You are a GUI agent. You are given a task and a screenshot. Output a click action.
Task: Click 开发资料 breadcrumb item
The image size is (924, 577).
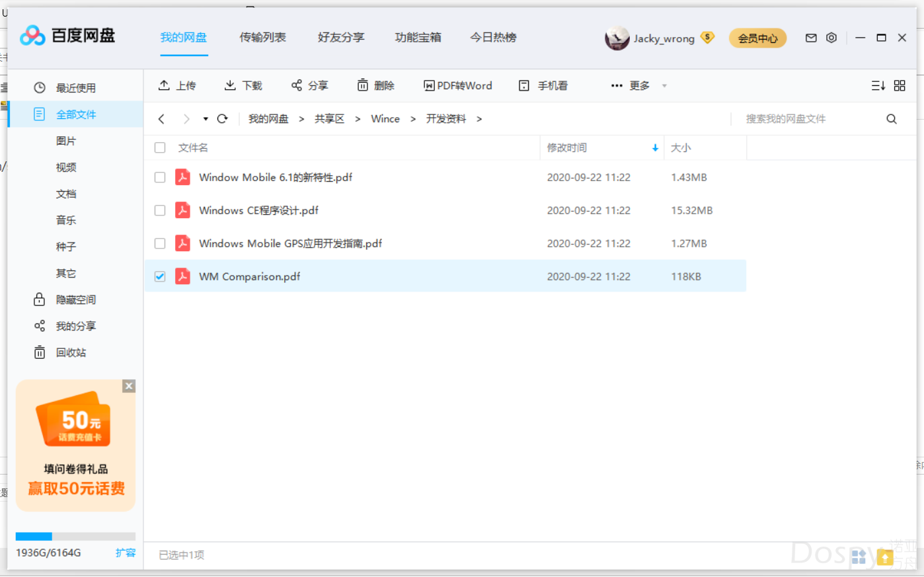tap(446, 119)
